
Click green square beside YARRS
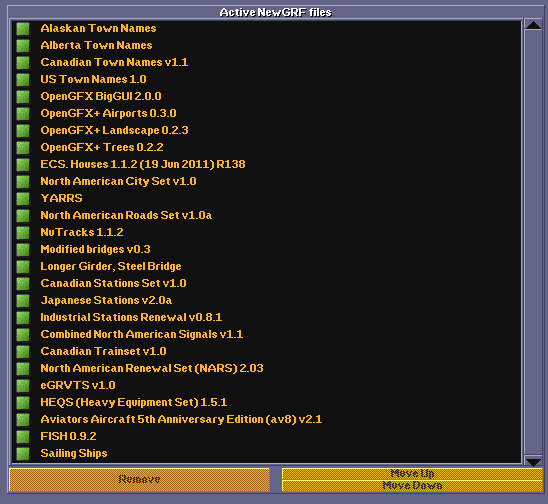click(23, 199)
